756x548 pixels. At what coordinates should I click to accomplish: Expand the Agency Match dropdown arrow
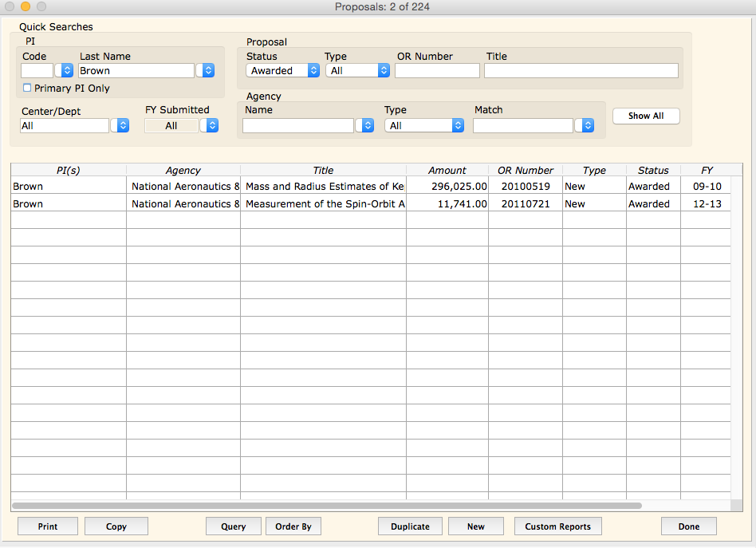(587, 126)
